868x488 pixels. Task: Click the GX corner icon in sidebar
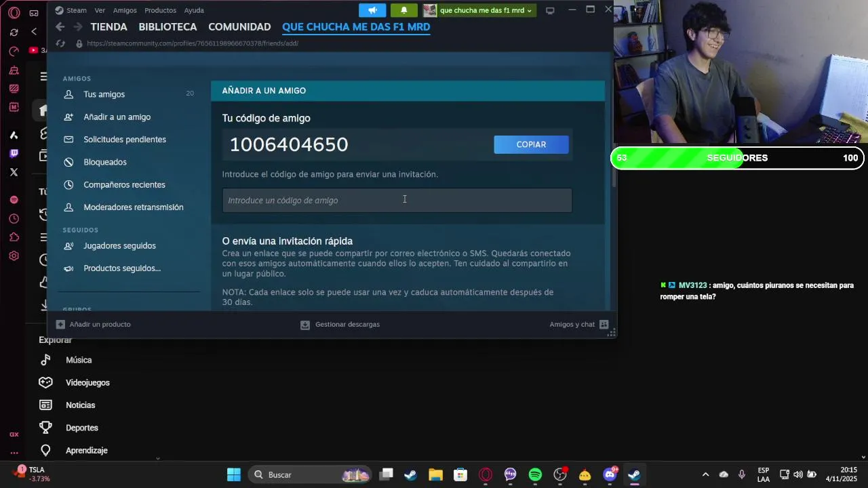(14, 434)
